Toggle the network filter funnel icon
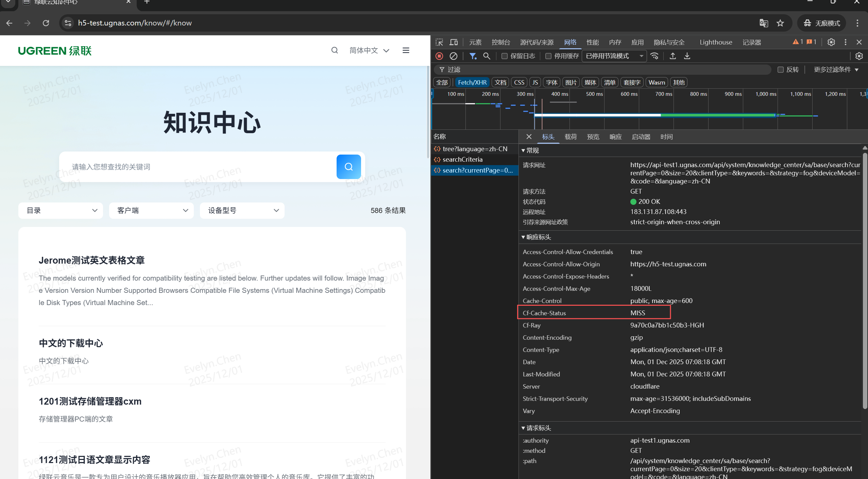This screenshot has width=868, height=479. pyautogui.click(x=473, y=56)
